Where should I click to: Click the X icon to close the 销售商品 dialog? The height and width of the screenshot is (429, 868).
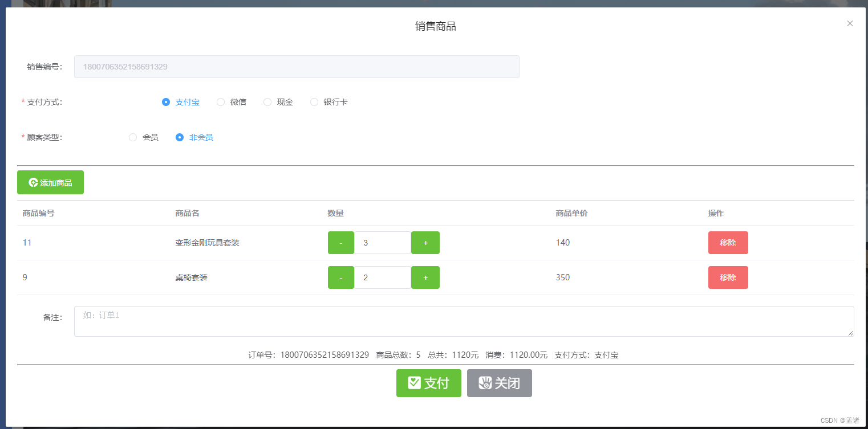pos(850,23)
